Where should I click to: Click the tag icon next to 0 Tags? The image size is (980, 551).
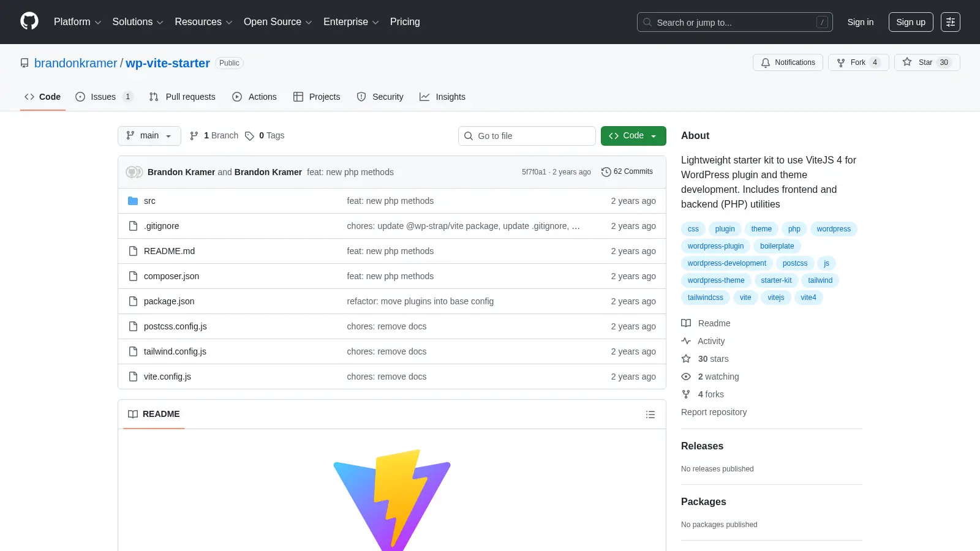point(249,136)
